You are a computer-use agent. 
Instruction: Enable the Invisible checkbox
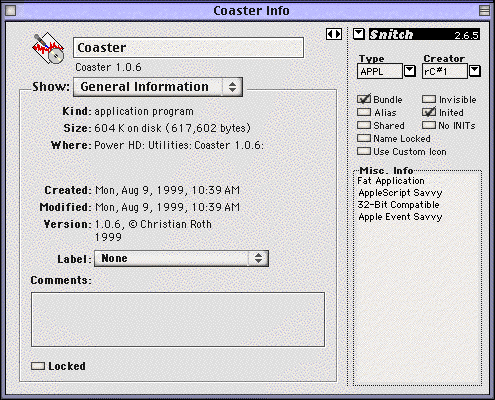[x=429, y=99]
